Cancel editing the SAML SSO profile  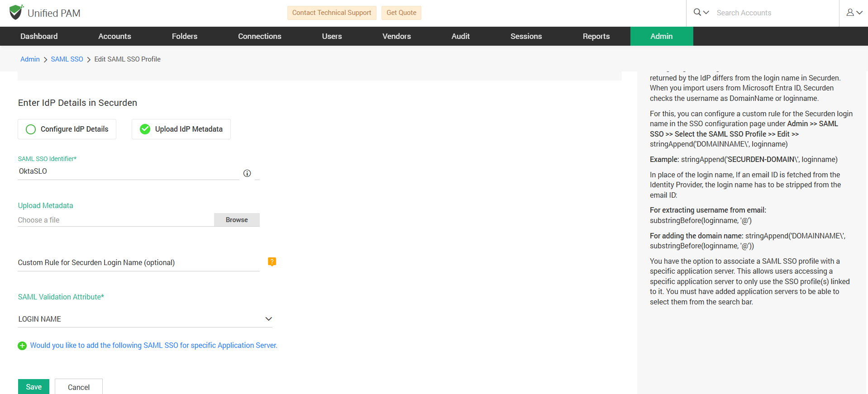click(79, 387)
